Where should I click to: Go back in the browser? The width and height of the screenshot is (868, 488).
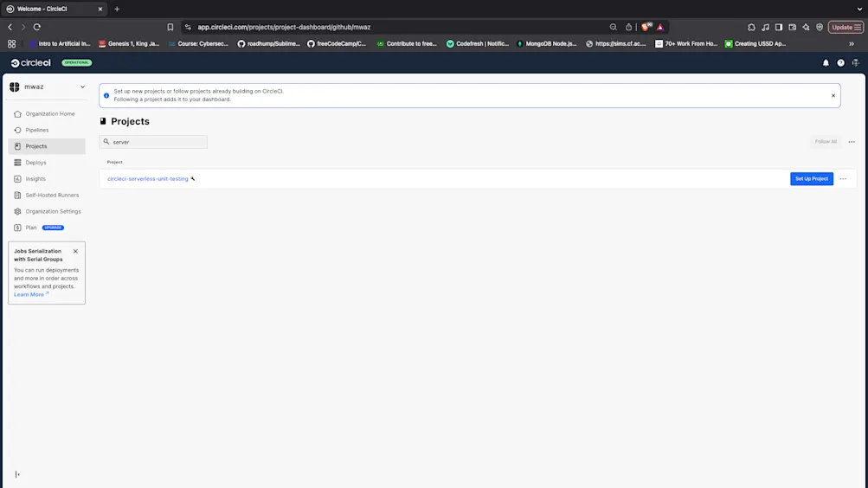[10, 27]
